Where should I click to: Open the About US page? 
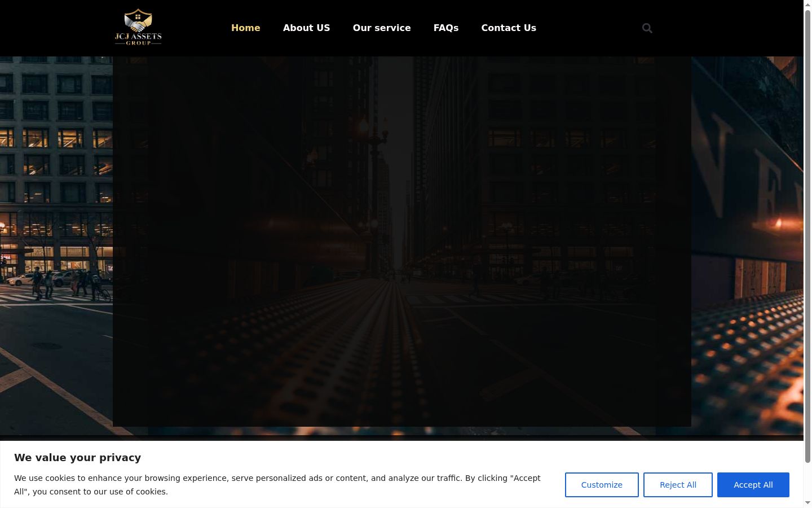(307, 28)
